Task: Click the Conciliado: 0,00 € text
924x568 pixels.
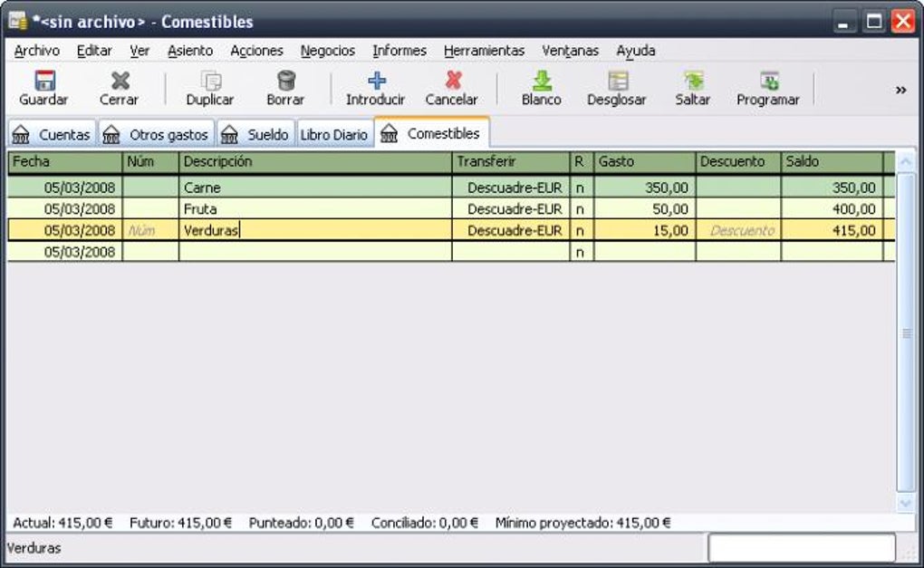Action: 424,523
